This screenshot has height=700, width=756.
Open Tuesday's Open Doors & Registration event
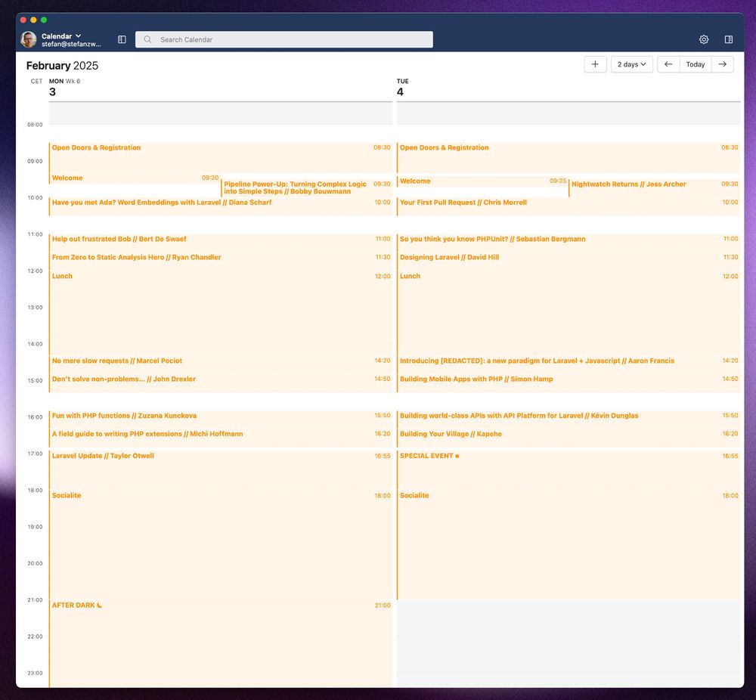569,157
